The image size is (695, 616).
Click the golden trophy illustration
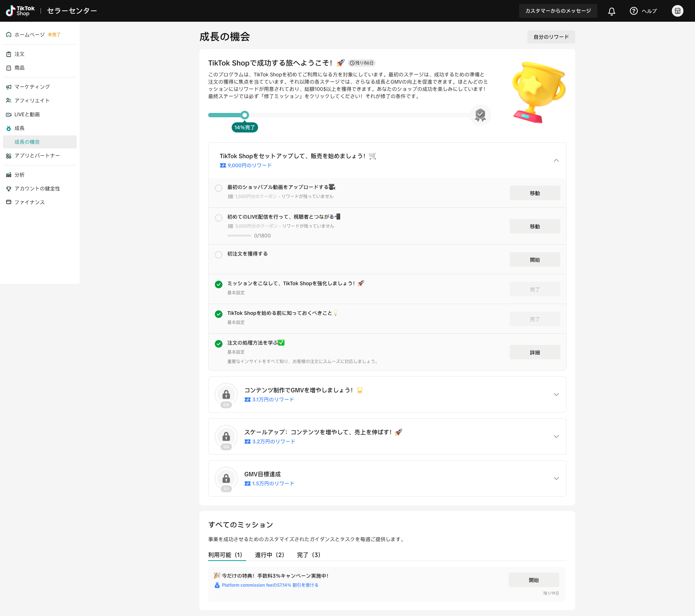point(538,92)
